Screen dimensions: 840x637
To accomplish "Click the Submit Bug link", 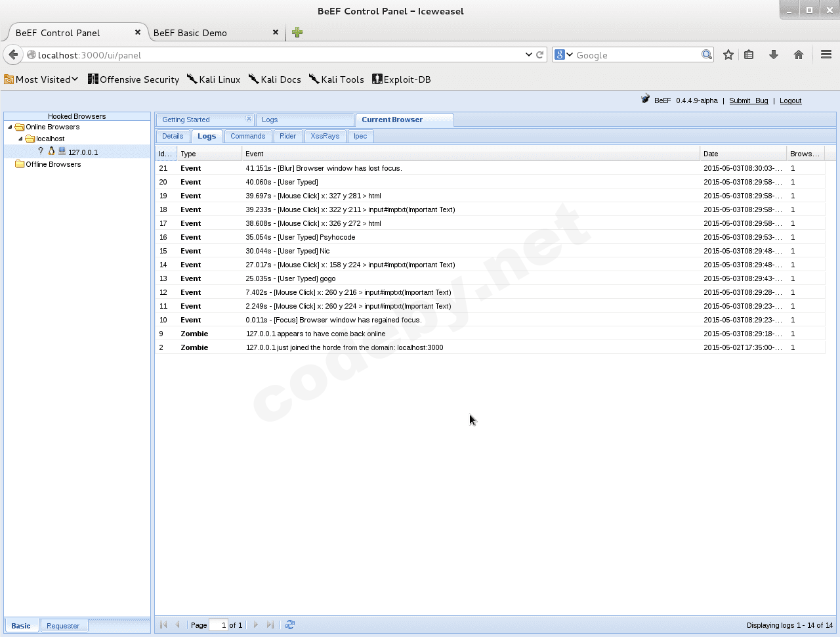I will 749,100.
